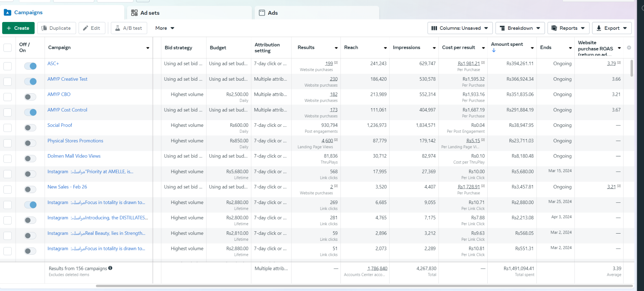Turn off the AMYP Creative Test toggle

(x=31, y=82)
